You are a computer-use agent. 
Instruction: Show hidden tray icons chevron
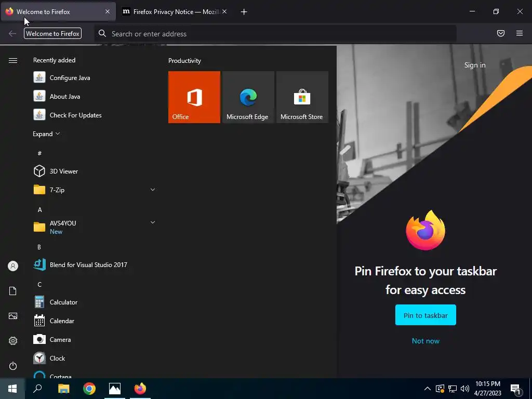(428, 389)
